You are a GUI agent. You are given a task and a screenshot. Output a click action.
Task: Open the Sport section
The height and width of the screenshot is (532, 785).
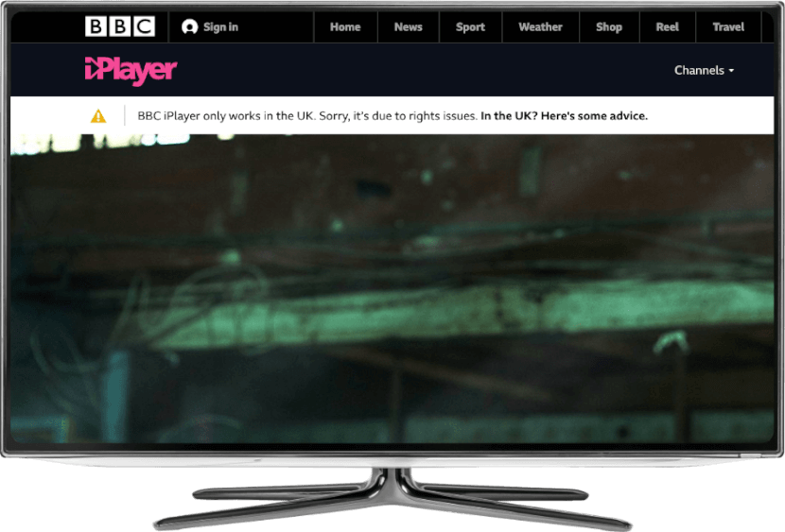[x=470, y=27]
